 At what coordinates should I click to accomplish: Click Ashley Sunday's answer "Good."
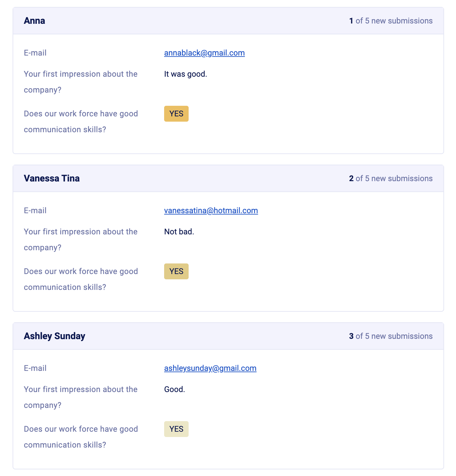174,389
